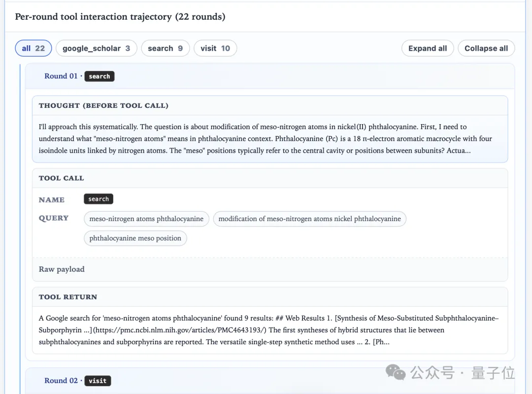Select the "meso-nitrogen atoms phthalocyanine" query chip
Viewport: 532px width, 394px height.
point(146,219)
